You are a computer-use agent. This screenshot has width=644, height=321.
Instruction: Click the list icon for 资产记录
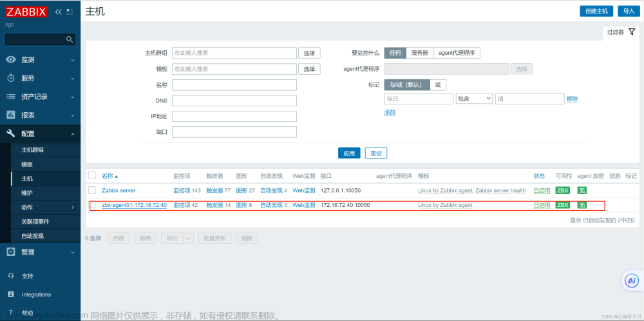11,97
